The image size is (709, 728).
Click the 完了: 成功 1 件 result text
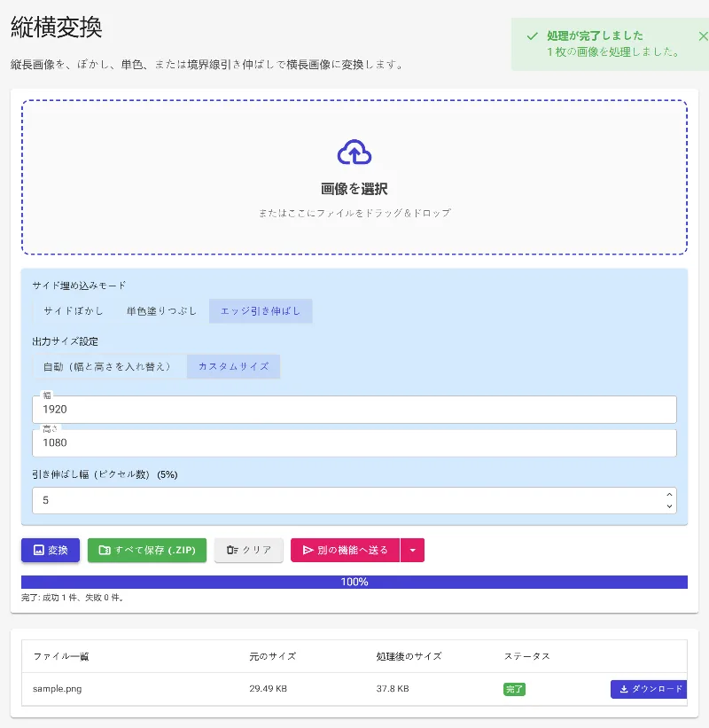73,598
